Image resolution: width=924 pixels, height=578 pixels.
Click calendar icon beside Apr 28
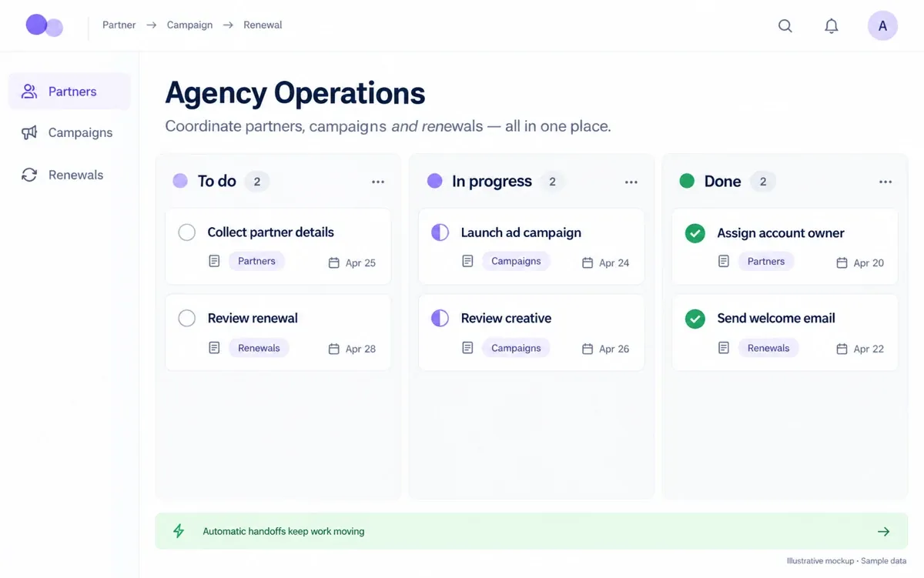pos(334,349)
